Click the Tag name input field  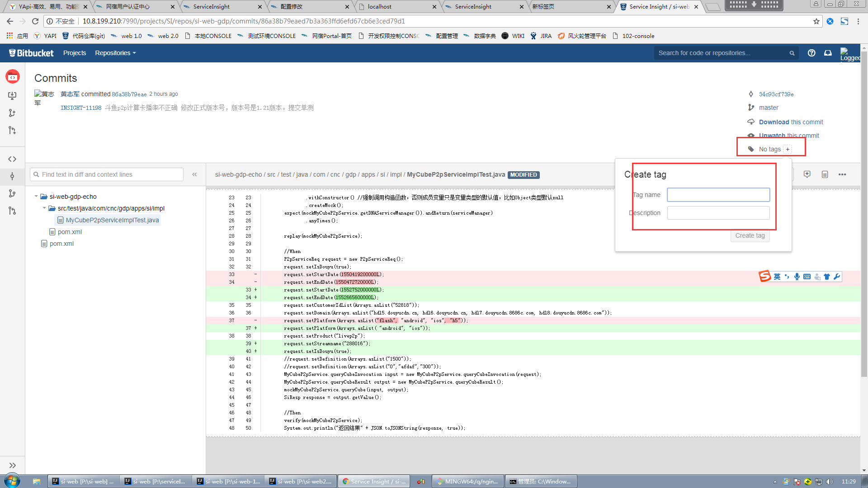coord(718,195)
